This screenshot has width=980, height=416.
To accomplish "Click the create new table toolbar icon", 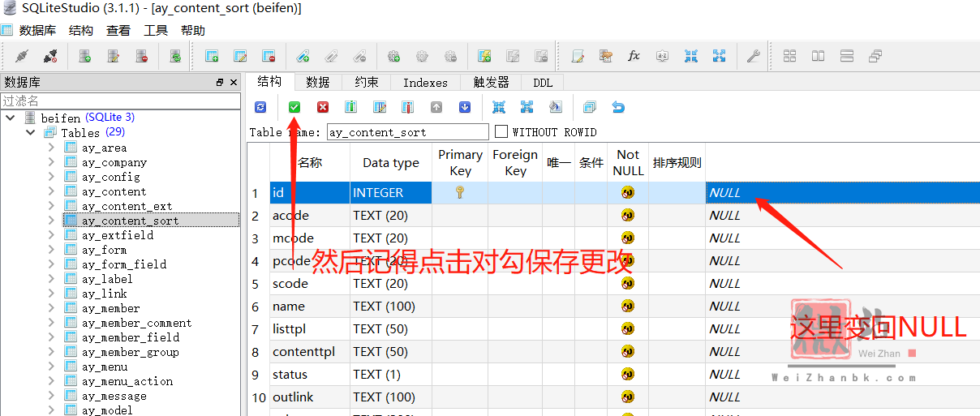I will tap(212, 56).
